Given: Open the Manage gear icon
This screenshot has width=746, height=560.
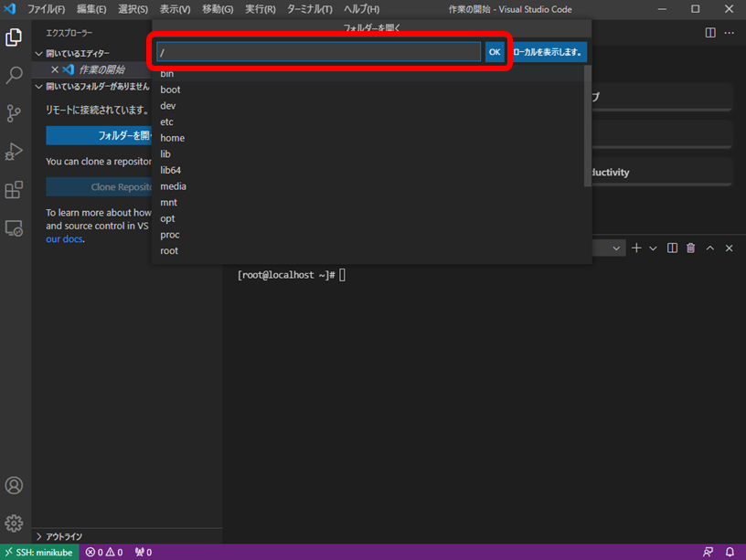Looking at the screenshot, I should (14, 523).
